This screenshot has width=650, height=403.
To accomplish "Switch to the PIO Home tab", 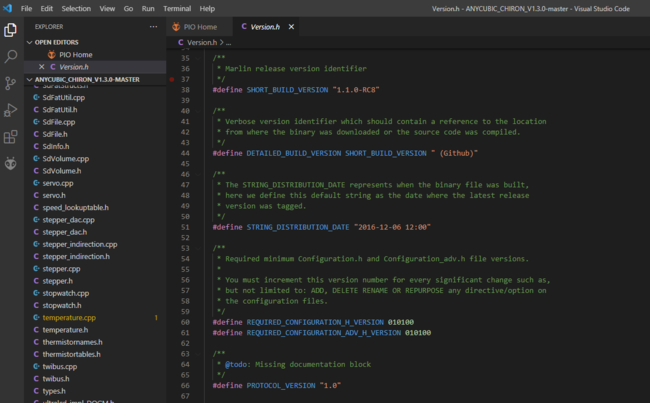I will click(x=199, y=26).
